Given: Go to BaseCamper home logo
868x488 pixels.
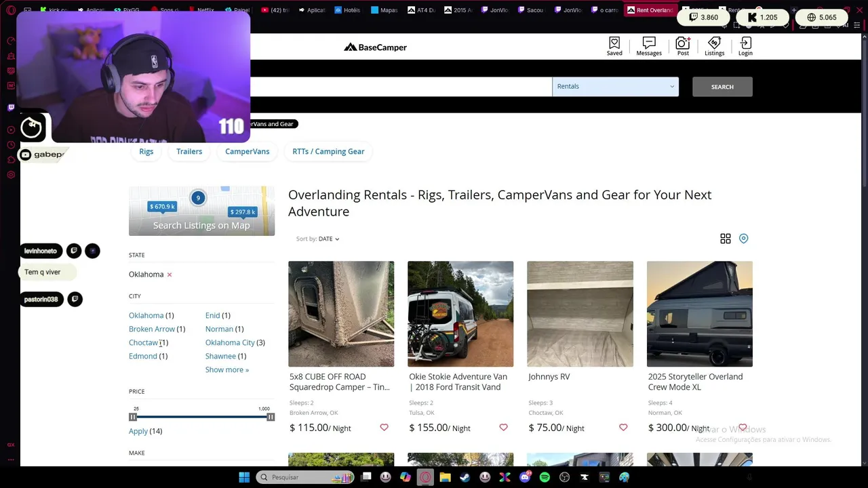Looking at the screenshot, I should click(375, 47).
